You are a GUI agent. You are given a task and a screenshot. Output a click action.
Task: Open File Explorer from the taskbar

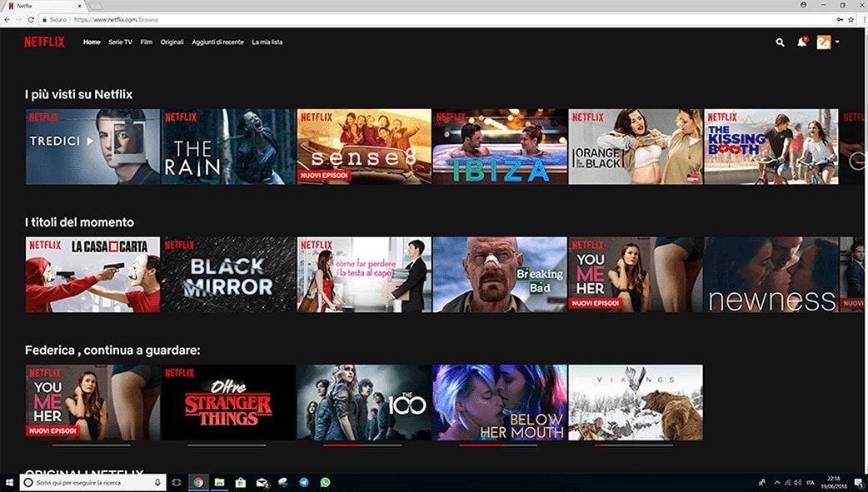click(219, 483)
